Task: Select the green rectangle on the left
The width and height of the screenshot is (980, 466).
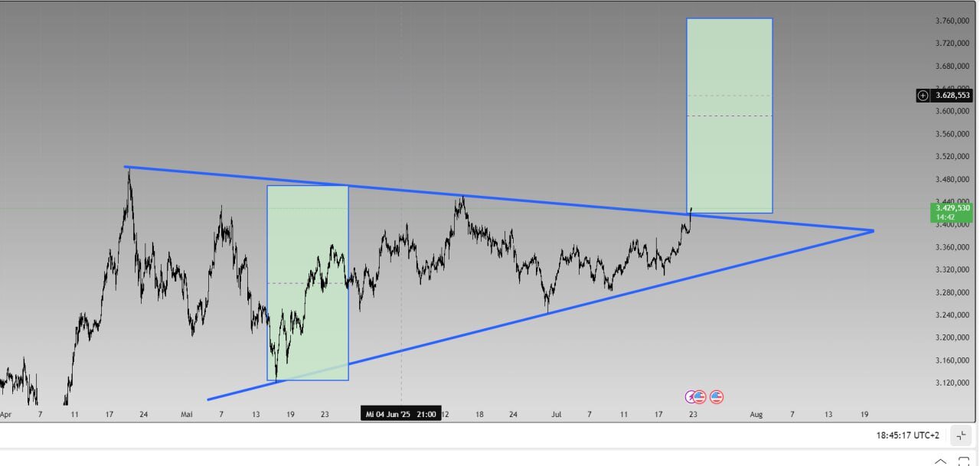Action: coord(307,230)
